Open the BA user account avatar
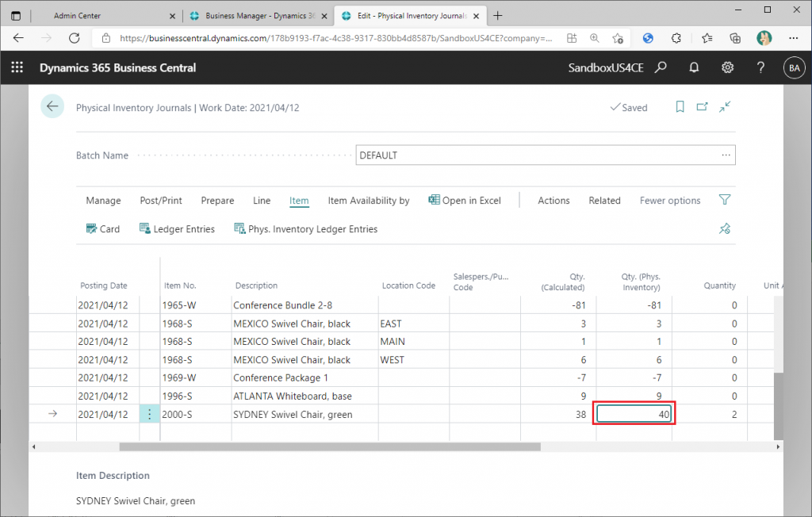This screenshot has height=517, width=812. 795,68
